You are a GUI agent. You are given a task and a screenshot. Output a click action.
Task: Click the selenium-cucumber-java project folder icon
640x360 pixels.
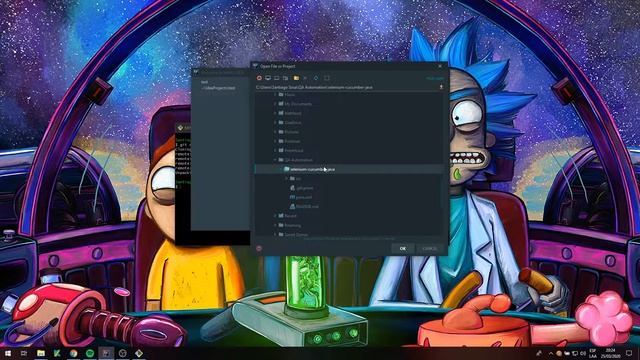tap(287, 169)
